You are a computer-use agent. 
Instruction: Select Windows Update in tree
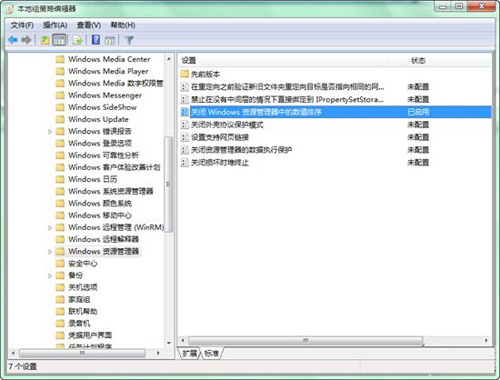[98, 119]
